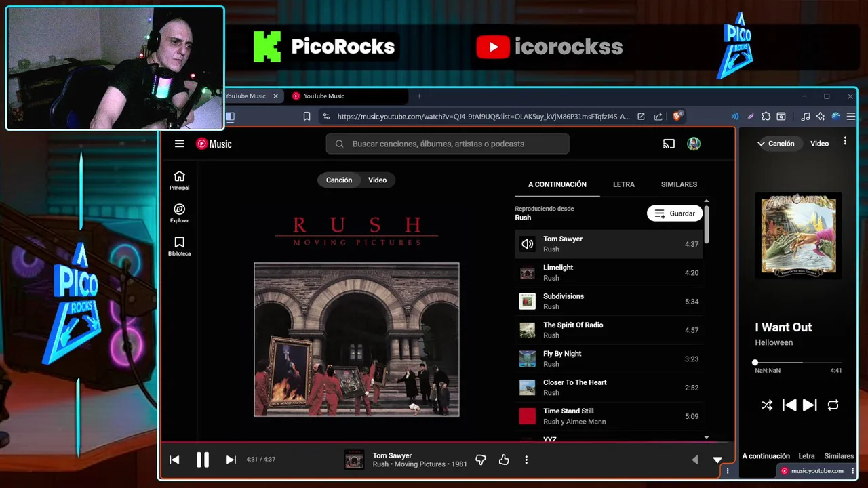Click the left triangle volume expander
The height and width of the screenshot is (488, 868).
click(x=694, y=460)
